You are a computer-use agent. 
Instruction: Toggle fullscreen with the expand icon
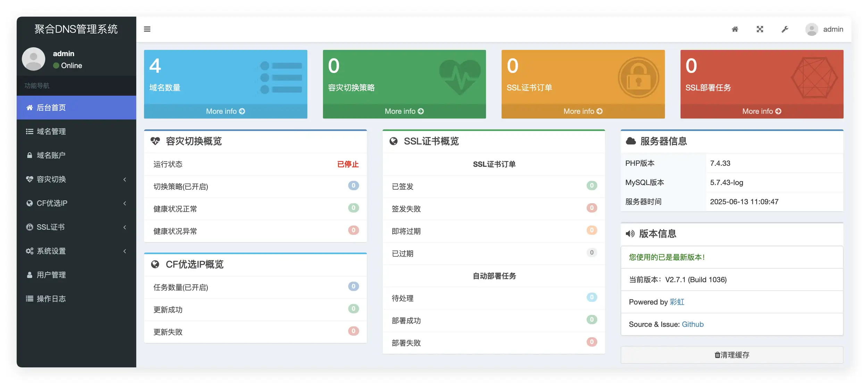click(x=760, y=29)
